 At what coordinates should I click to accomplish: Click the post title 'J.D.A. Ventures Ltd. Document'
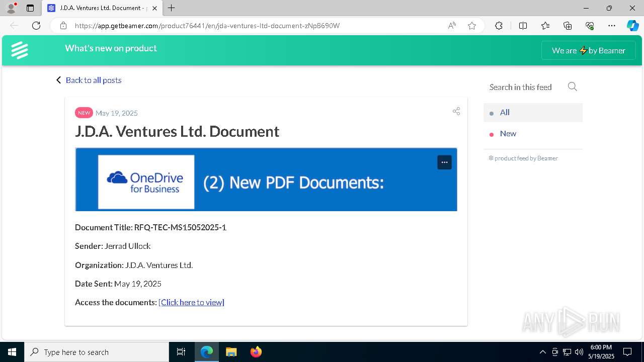click(177, 131)
